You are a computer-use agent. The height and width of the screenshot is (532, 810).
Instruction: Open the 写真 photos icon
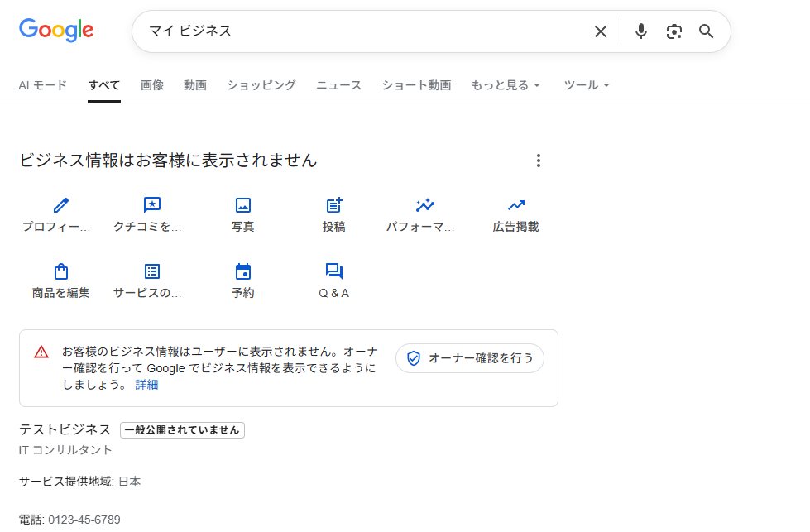tap(242, 204)
